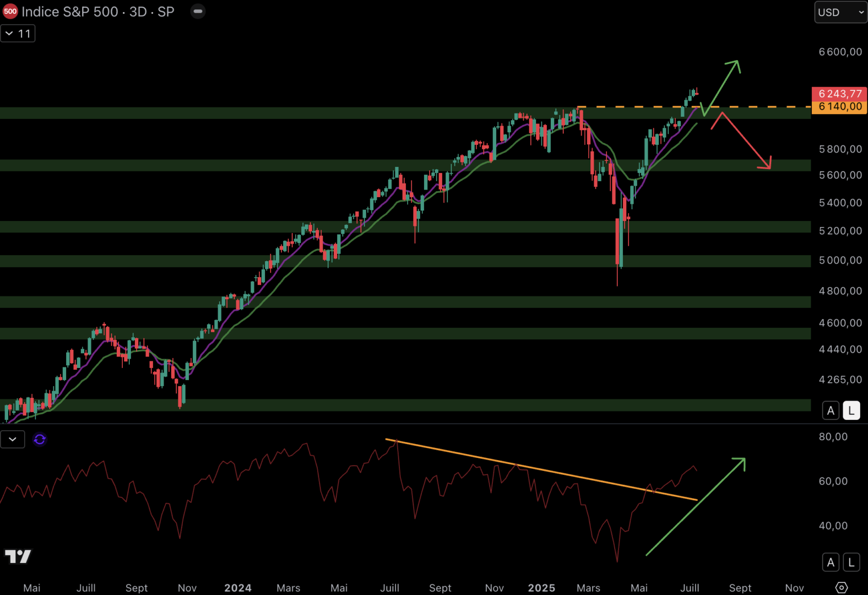Toggle auto scale A on RSI pane

[x=831, y=562]
